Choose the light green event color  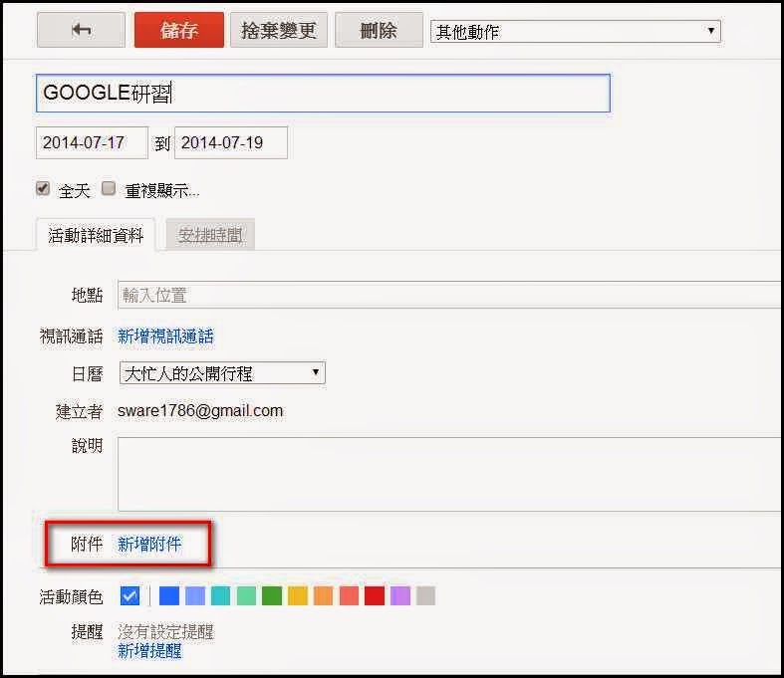[246, 596]
